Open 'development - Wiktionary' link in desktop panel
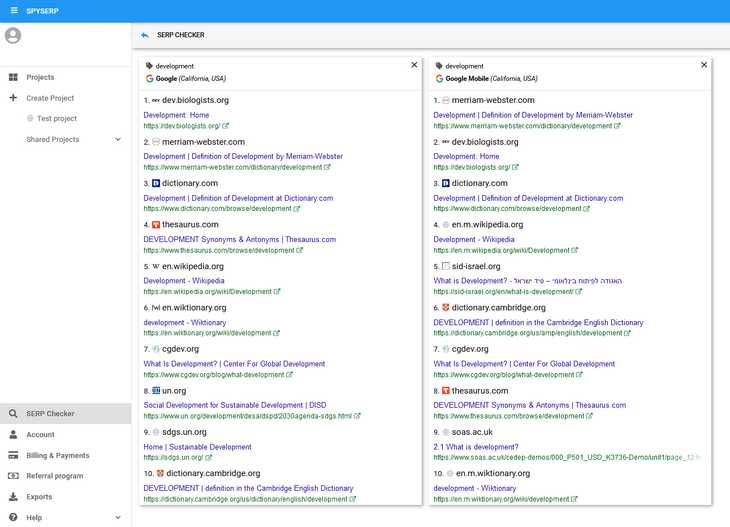Image resolution: width=730 pixels, height=527 pixels. (184, 322)
